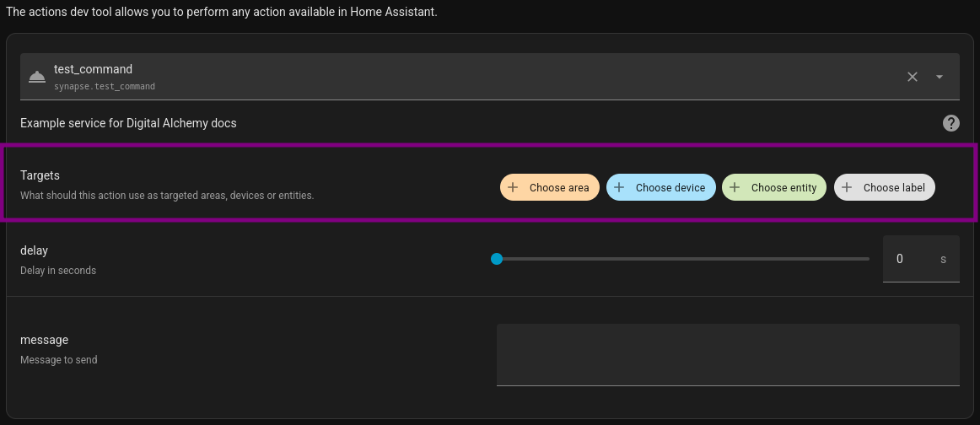
Task: Click the service bell icon beside test_command
Action: [x=36, y=77]
